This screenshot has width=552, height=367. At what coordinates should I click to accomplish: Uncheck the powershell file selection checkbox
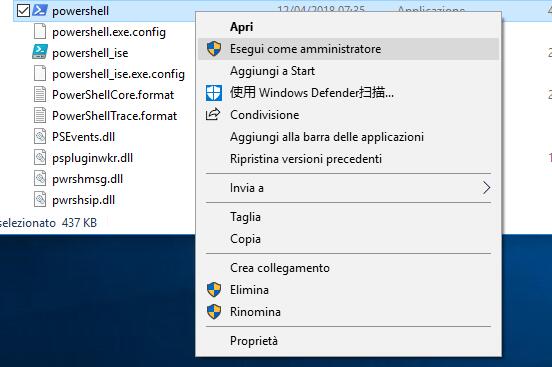23,11
